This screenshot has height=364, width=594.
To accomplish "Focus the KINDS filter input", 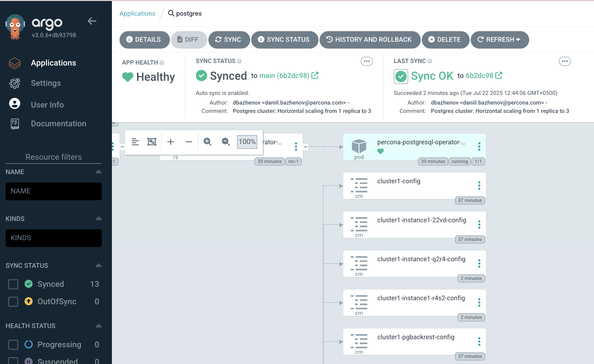I will click(54, 238).
